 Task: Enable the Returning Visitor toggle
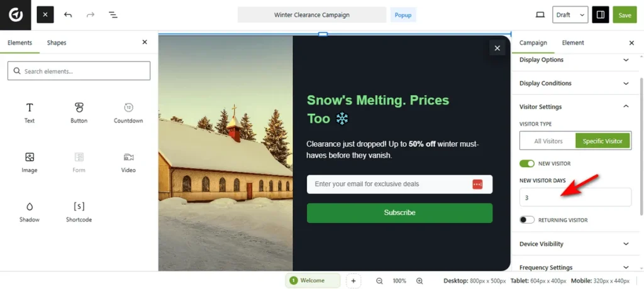click(527, 220)
